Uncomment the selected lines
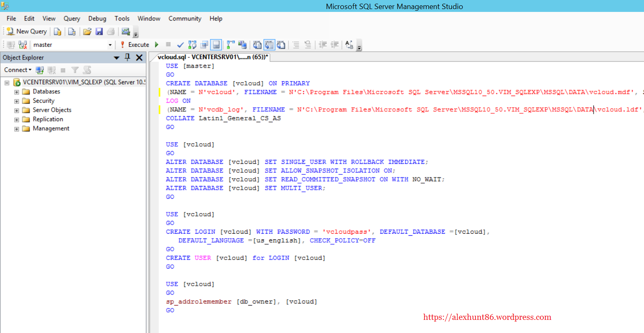The height and width of the screenshot is (333, 644). [307, 45]
